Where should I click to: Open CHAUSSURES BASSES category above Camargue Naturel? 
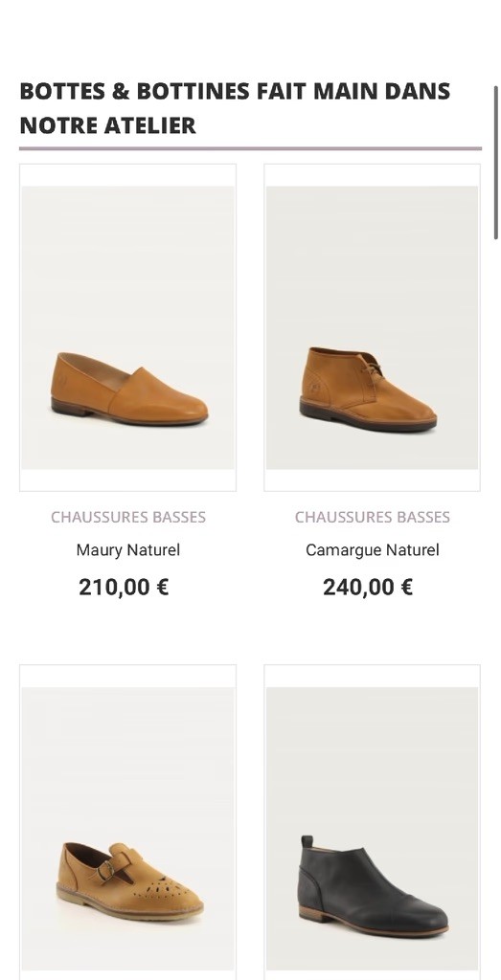tap(372, 517)
